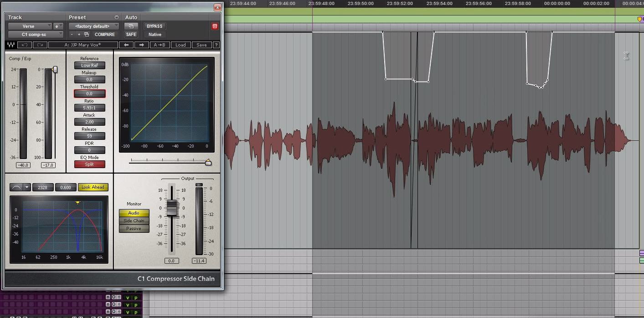Open factory default preset dropdown
This screenshot has width=644, height=318.
(94, 26)
